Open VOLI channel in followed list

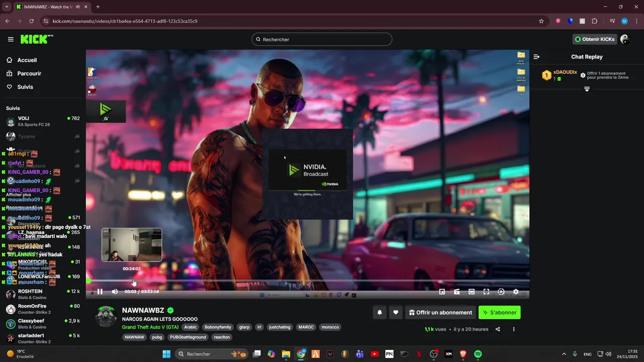tap(43, 121)
